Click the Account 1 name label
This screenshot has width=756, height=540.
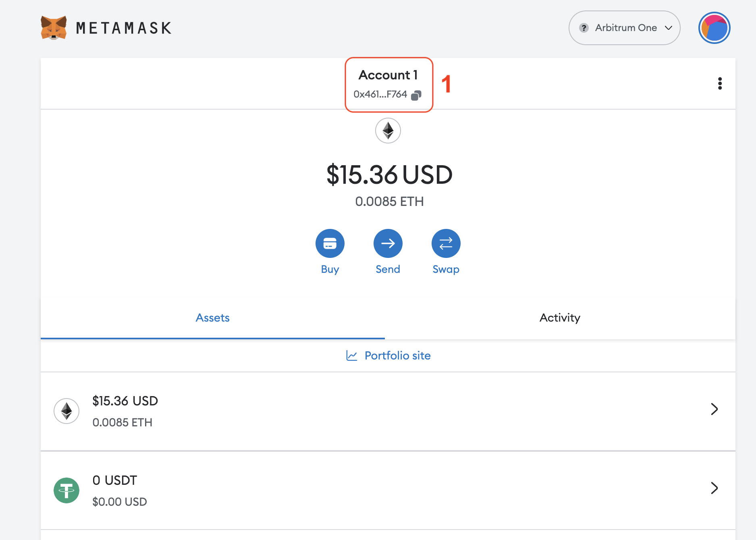point(388,75)
